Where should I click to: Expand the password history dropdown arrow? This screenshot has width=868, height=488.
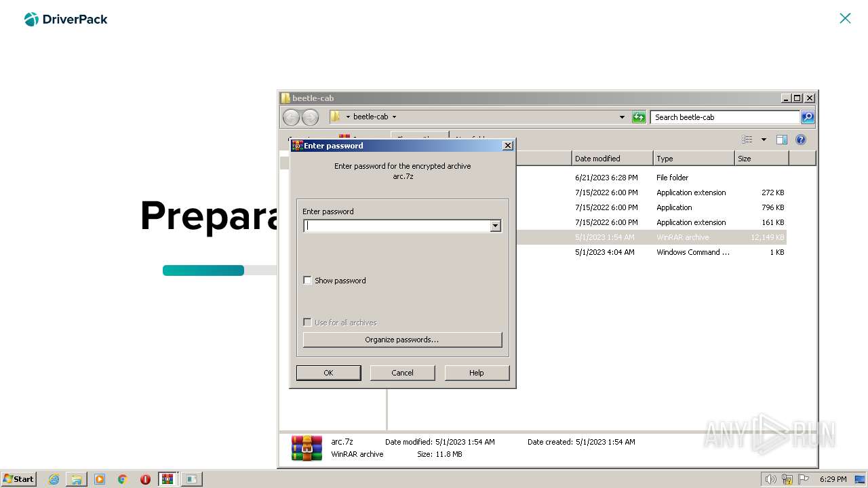[x=496, y=226]
